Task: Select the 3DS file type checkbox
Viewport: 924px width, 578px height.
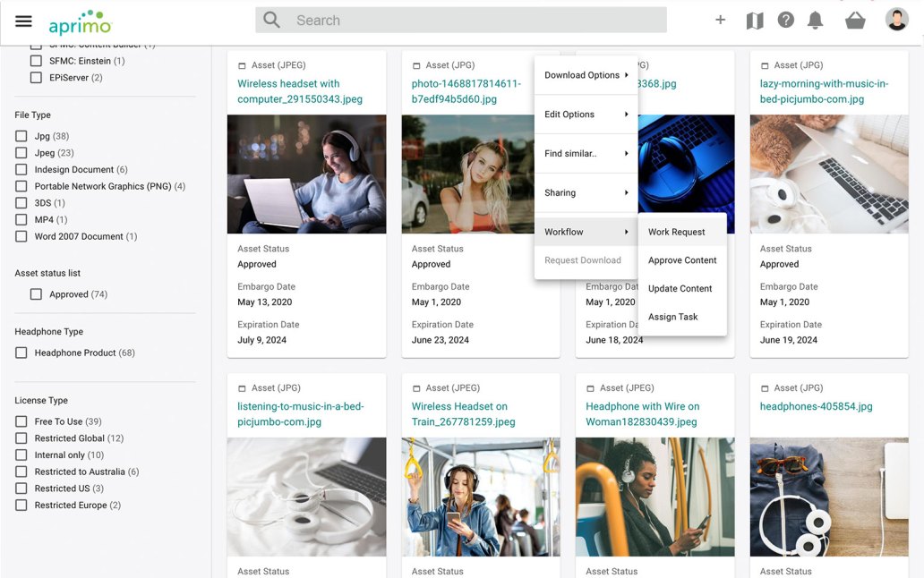Action: 21,203
